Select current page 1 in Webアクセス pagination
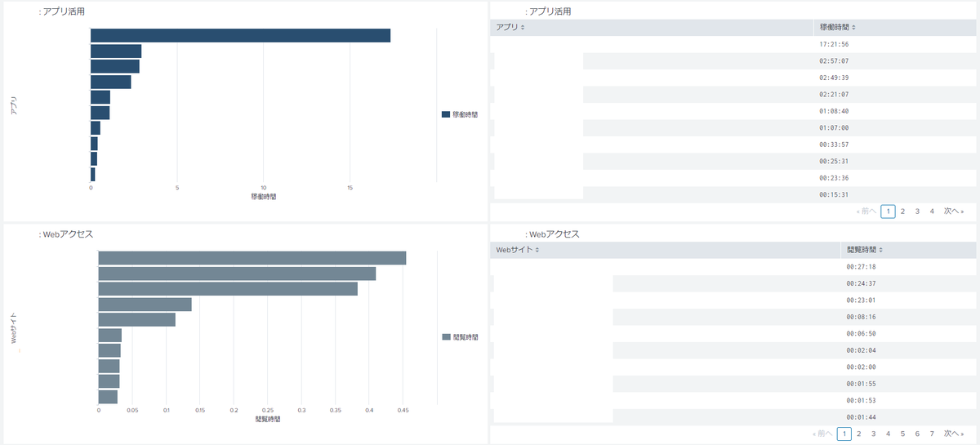Image resolution: width=980 pixels, height=445 pixels. [844, 434]
